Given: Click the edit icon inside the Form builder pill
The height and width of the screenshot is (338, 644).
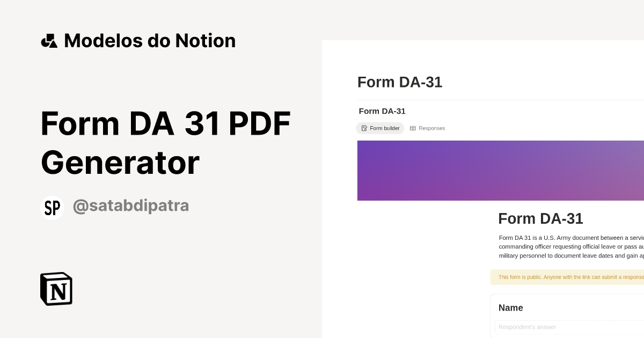Looking at the screenshot, I should click(x=364, y=128).
